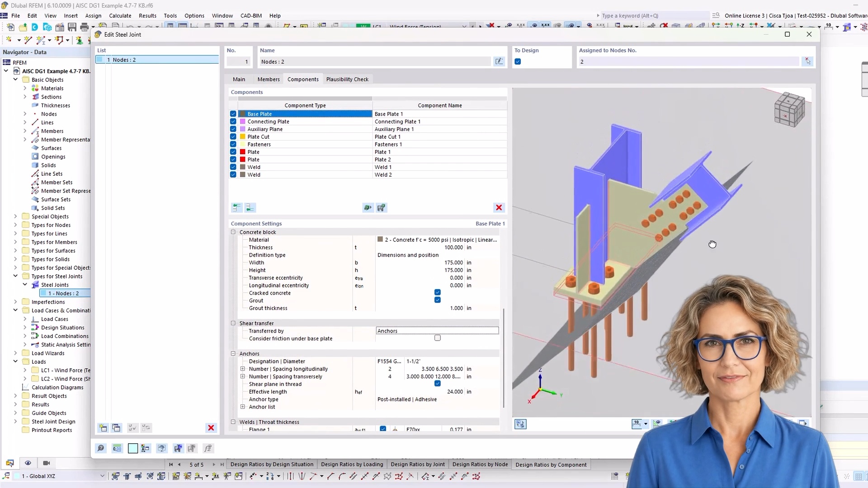Click the red X delete component icon
Viewport: 868px width, 488px height.
point(499,207)
